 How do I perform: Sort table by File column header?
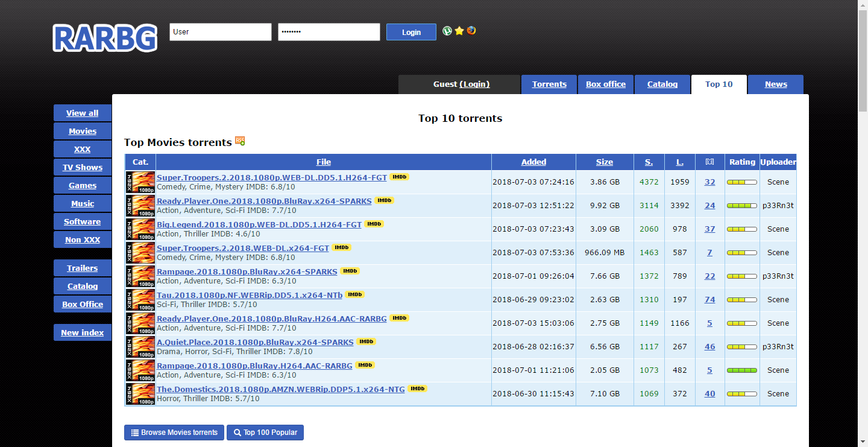[324, 162]
